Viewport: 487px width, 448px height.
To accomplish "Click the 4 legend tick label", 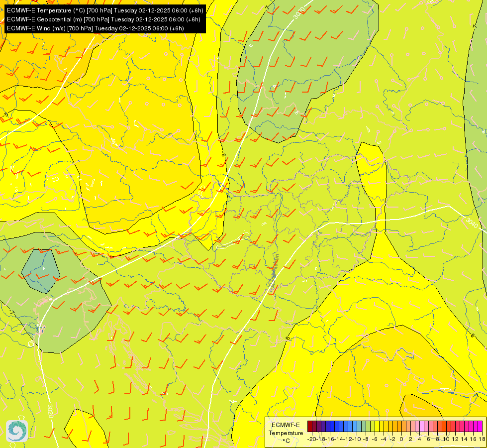I will click(x=419, y=439).
